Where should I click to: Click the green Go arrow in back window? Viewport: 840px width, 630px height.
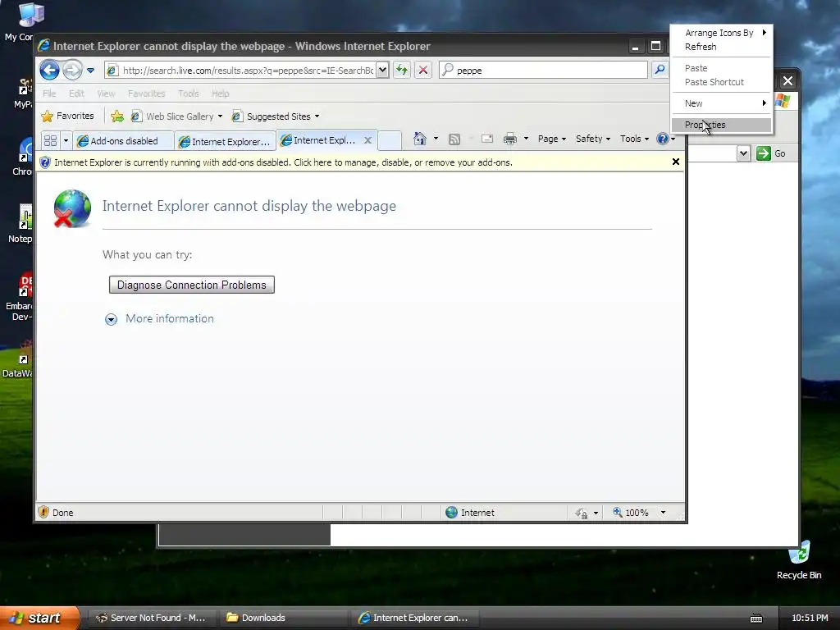764,153
